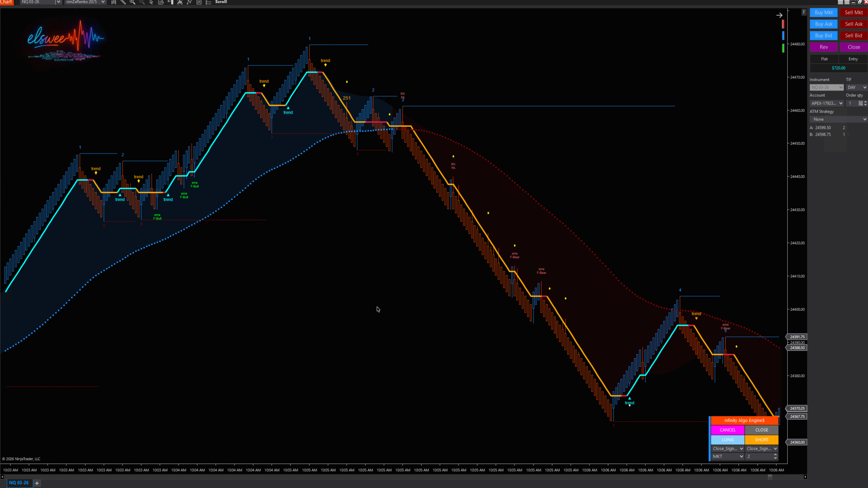The image size is (868, 488).
Task: Expand the ninZaRenko 20/5 bar type dropdown
Action: pos(103,2)
